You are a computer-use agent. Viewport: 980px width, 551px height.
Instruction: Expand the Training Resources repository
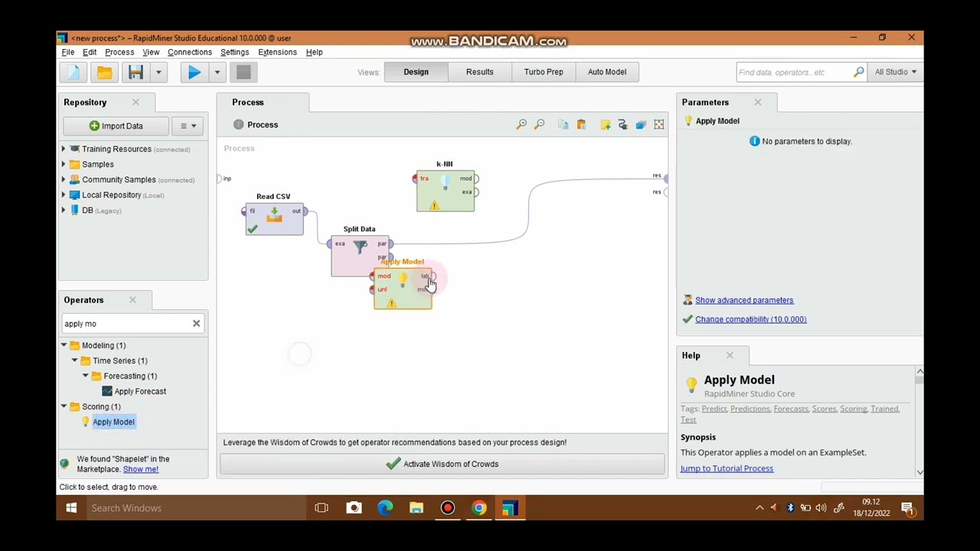pyautogui.click(x=64, y=149)
